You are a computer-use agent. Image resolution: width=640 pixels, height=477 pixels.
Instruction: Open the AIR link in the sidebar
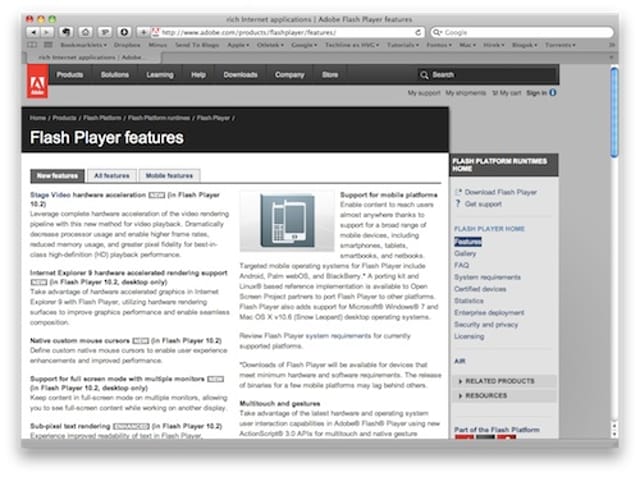460,361
